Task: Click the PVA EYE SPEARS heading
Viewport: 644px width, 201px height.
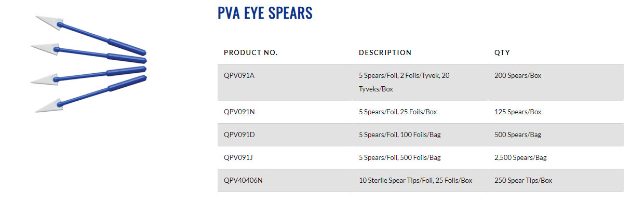Action: (x=265, y=13)
